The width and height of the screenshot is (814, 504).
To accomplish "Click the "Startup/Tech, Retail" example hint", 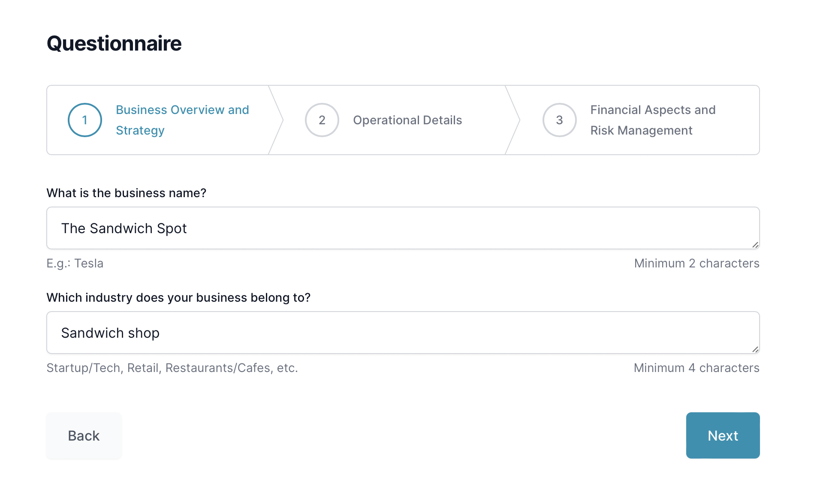I will pos(172,368).
